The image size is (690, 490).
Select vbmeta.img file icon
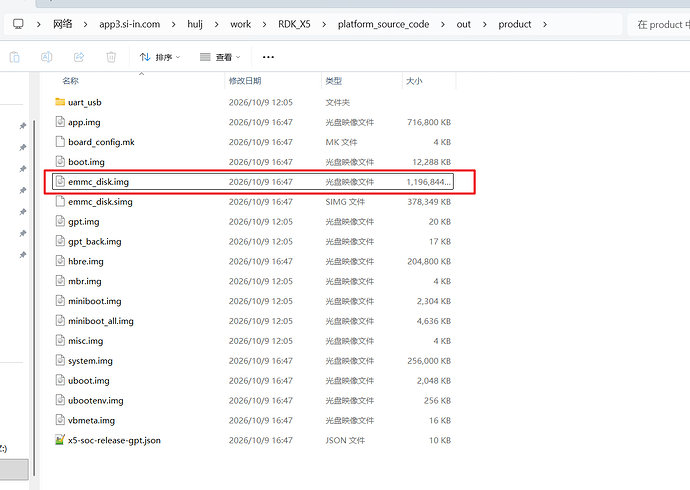click(x=60, y=420)
